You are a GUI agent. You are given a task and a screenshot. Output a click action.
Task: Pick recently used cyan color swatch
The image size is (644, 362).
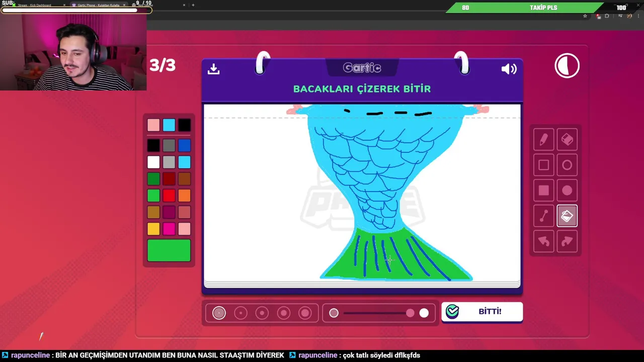(169, 125)
